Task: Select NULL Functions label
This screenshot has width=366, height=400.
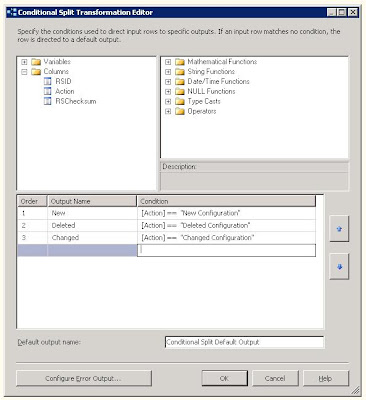Action: pos(211,91)
